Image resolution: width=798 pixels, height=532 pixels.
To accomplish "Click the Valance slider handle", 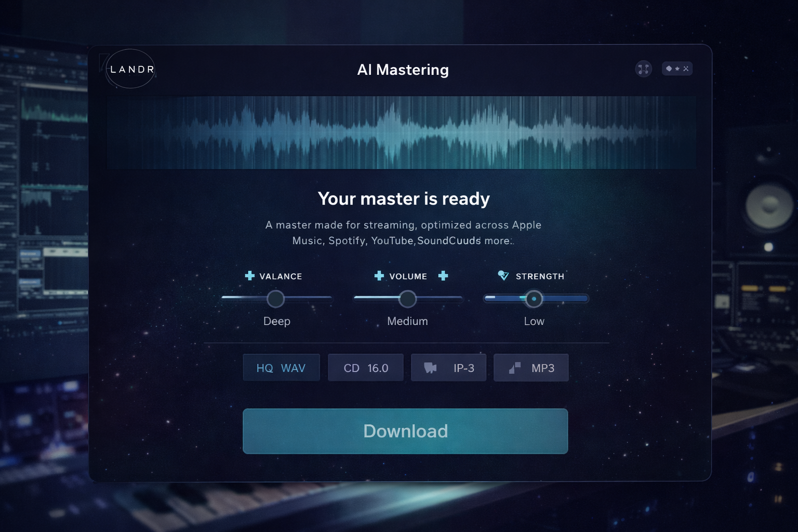I will pyautogui.click(x=275, y=299).
